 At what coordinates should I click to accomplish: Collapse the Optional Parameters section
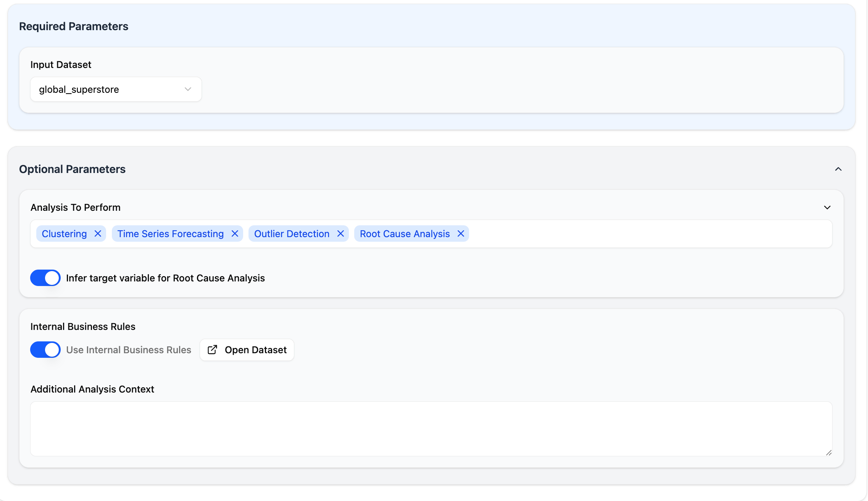coord(838,169)
